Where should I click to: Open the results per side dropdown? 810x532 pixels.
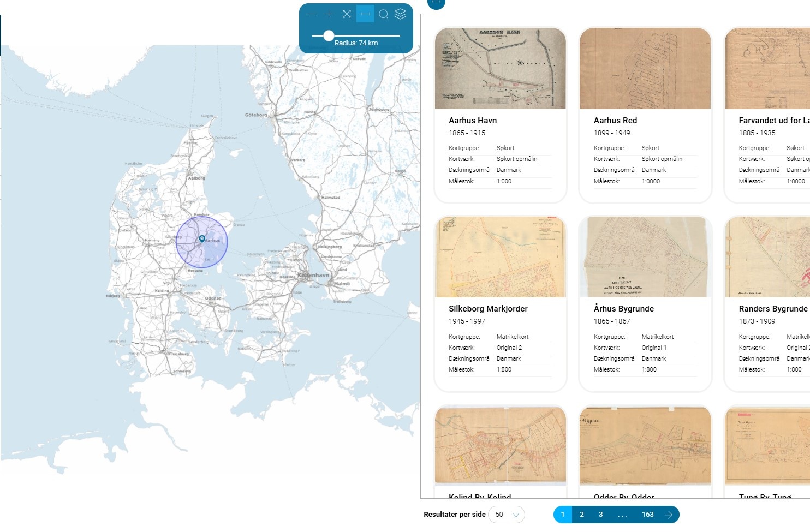click(507, 515)
